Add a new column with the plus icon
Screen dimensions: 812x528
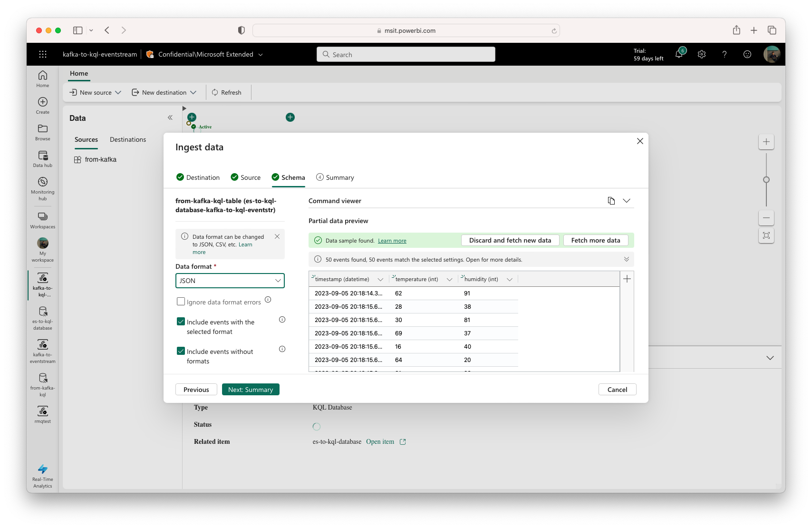(x=627, y=279)
